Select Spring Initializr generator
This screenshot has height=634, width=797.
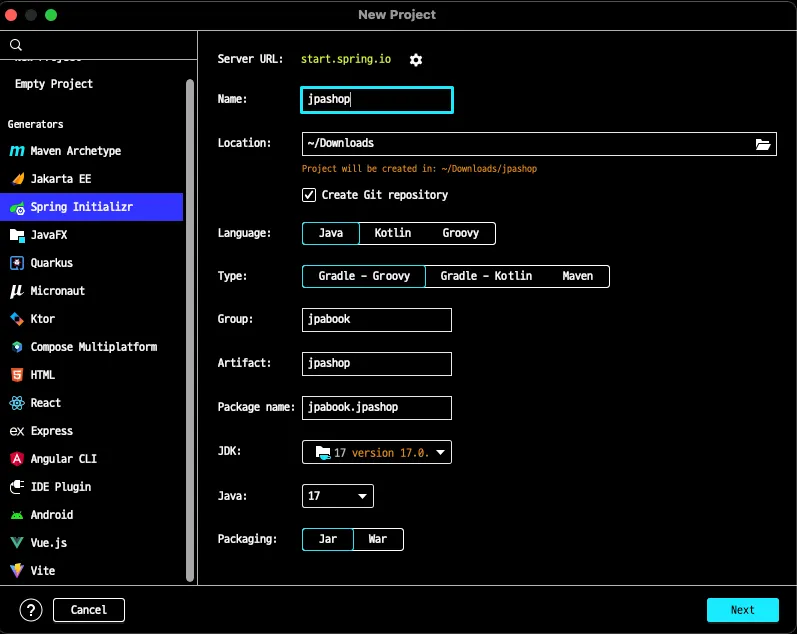coord(91,207)
